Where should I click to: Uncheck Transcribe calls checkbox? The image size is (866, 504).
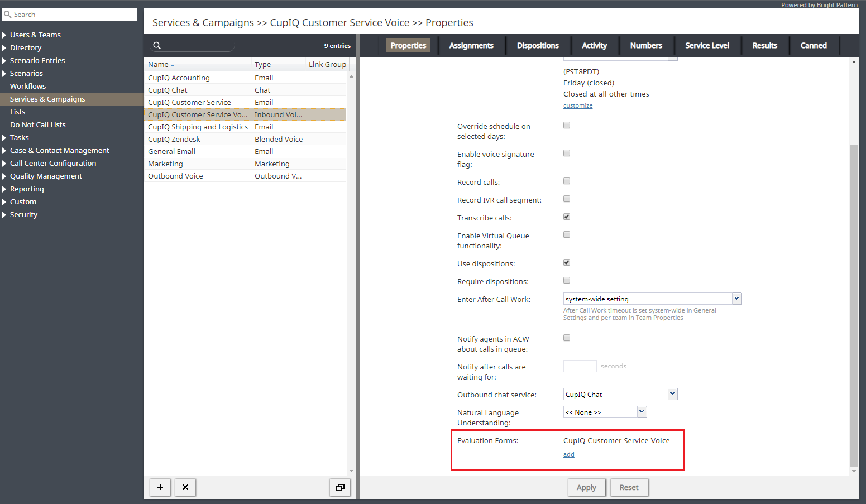[x=567, y=217]
